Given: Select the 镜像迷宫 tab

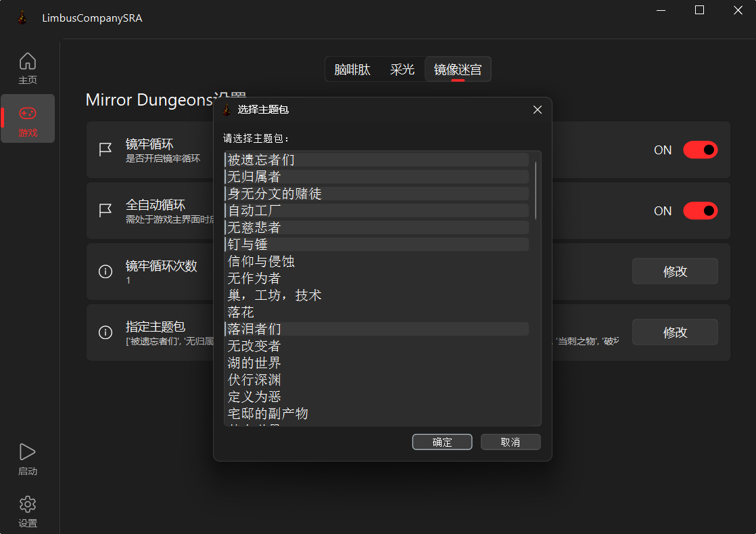Looking at the screenshot, I should [458, 70].
